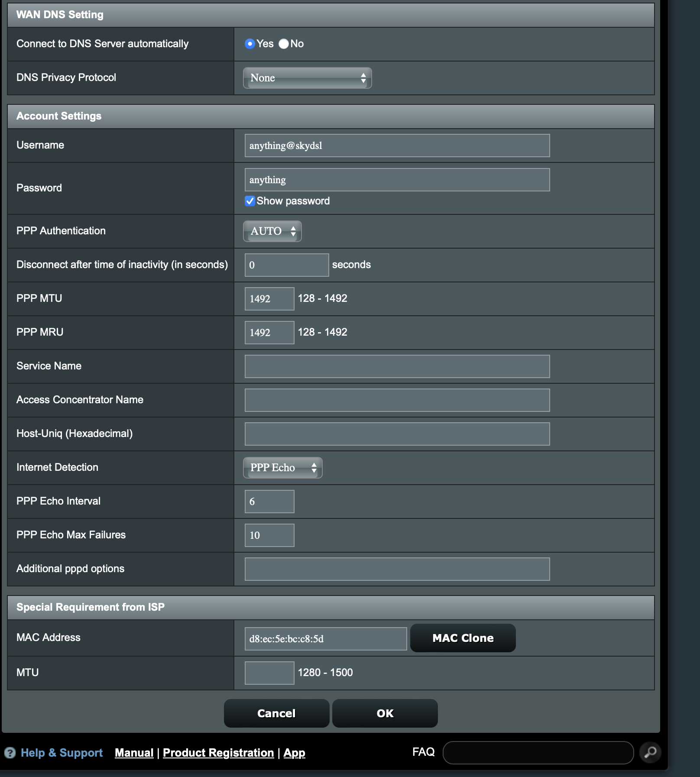Expand the Internet Detection dropdown
Screen dimensions: 700x777
(282, 468)
